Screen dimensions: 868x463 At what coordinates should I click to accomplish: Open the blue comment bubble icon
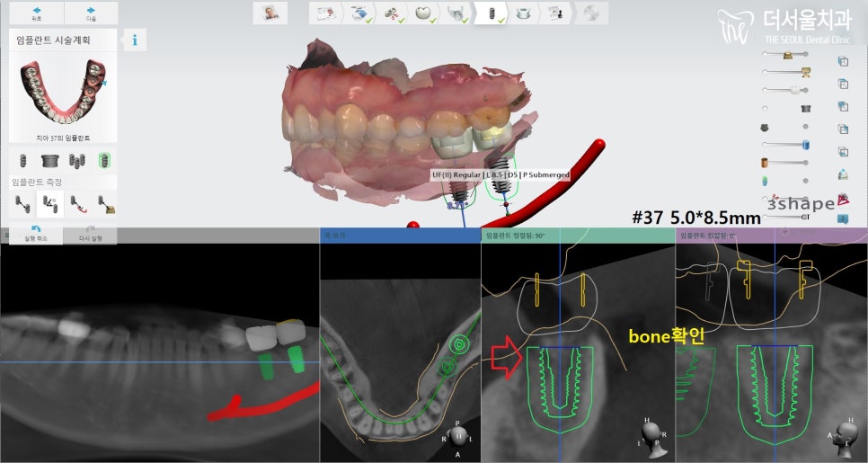pos(843,218)
